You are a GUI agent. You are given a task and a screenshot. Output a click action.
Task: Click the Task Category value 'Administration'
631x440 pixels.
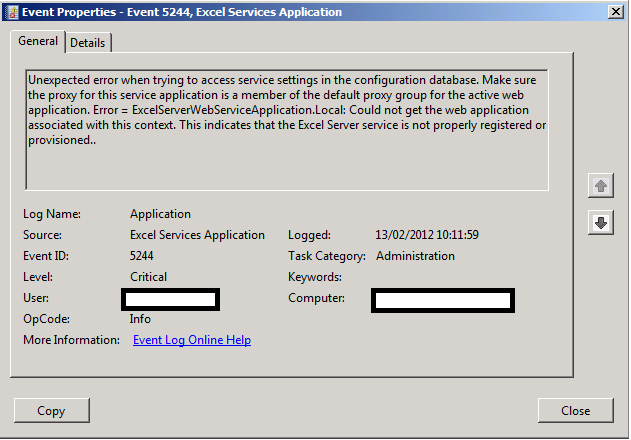click(x=415, y=256)
